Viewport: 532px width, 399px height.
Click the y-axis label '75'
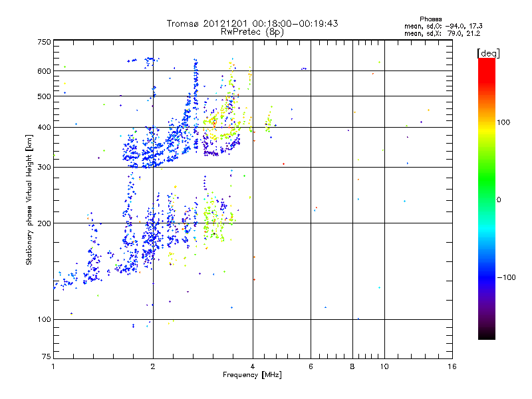(x=47, y=356)
